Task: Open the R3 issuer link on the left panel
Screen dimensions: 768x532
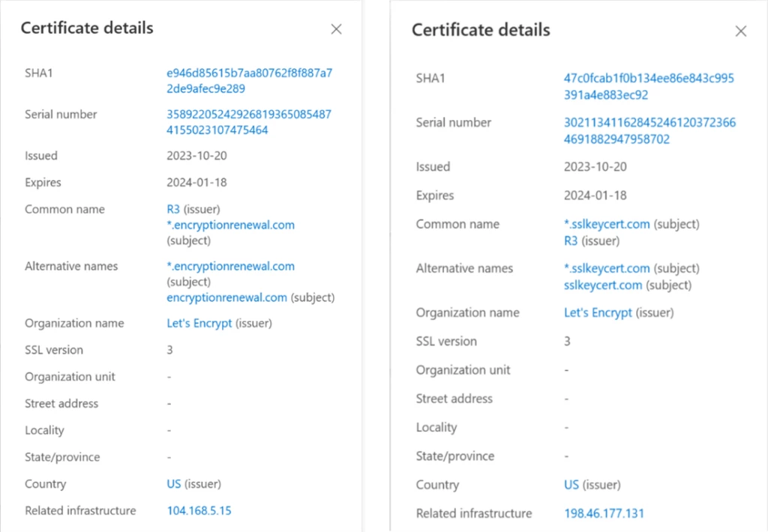Action: click(x=172, y=209)
